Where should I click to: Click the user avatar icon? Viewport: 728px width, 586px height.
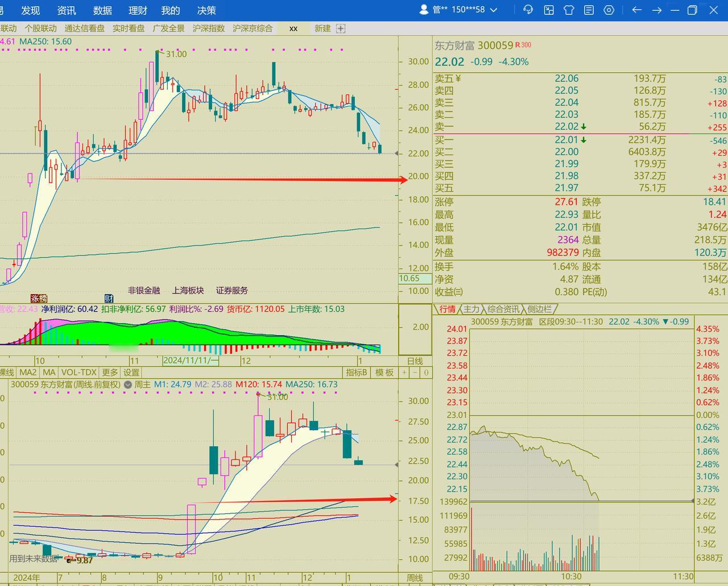tap(424, 10)
